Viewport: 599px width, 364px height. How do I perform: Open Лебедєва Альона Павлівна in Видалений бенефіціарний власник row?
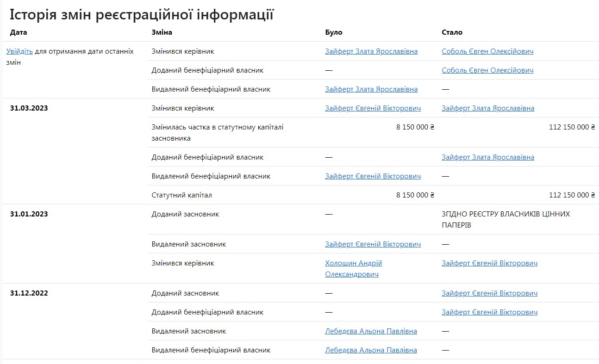[371, 350]
